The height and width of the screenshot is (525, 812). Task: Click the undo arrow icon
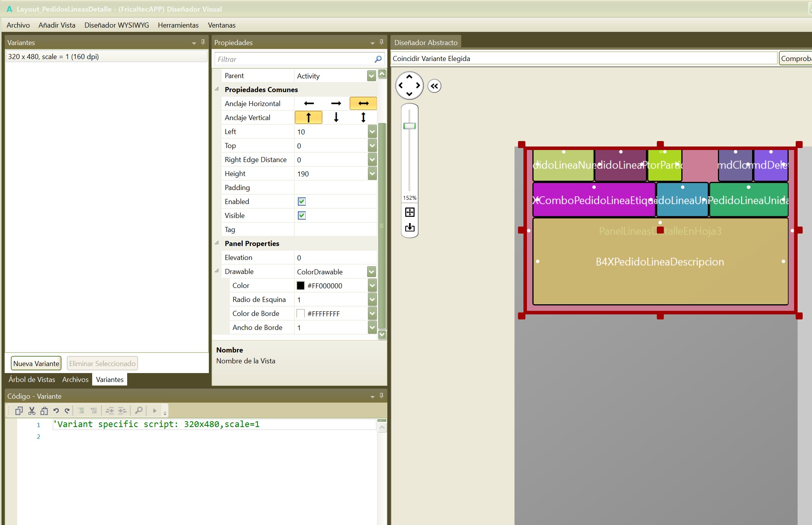click(56, 410)
